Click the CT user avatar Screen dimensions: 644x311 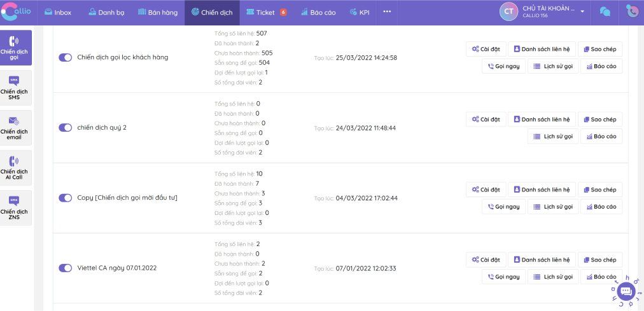pyautogui.click(x=508, y=12)
